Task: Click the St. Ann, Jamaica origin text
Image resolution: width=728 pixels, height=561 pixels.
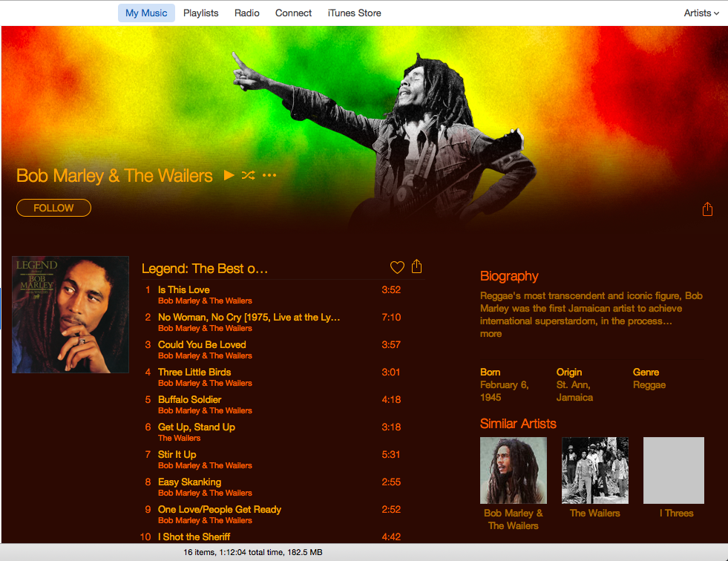Action: [x=574, y=391]
